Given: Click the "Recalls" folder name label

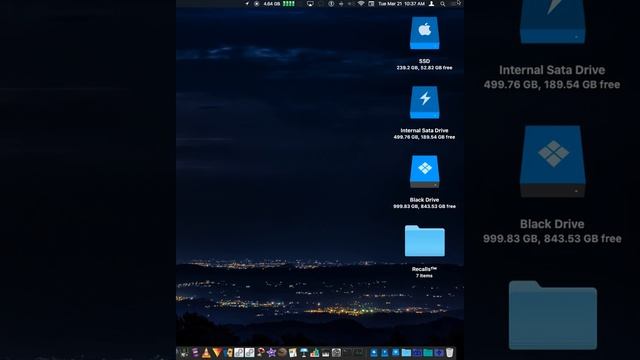Looking at the screenshot, I should 424,269.
